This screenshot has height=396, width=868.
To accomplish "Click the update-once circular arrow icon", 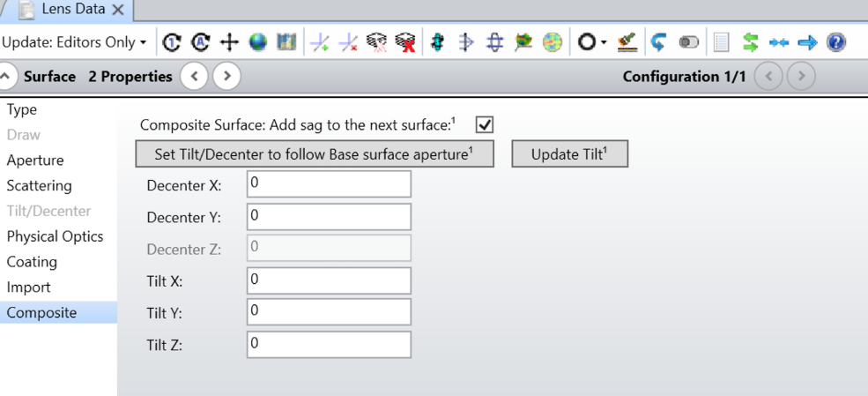I will [x=172, y=42].
